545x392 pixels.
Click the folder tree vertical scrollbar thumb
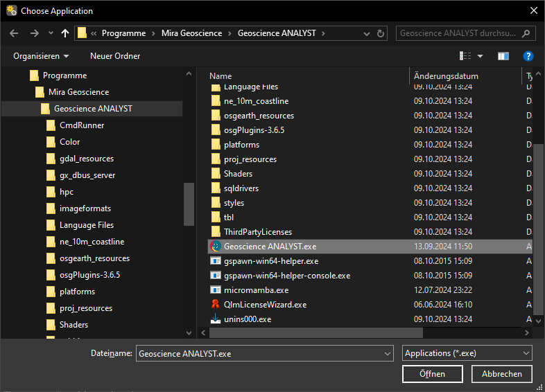[x=189, y=204]
